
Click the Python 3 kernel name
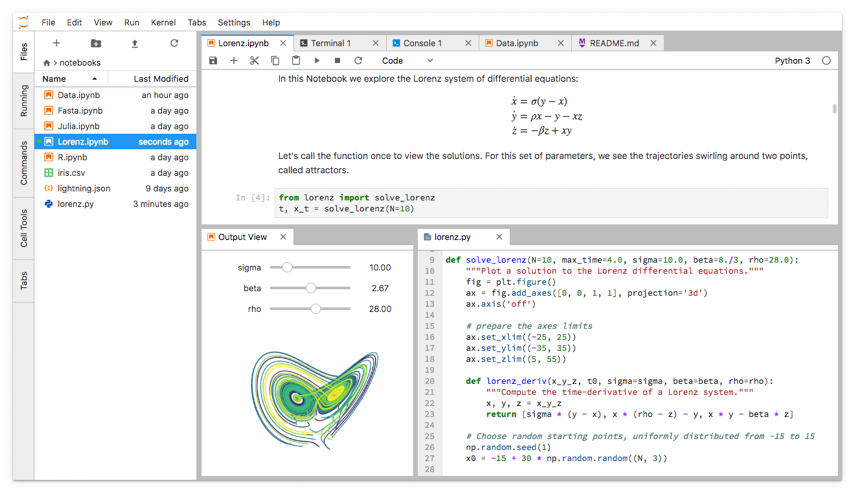[792, 60]
